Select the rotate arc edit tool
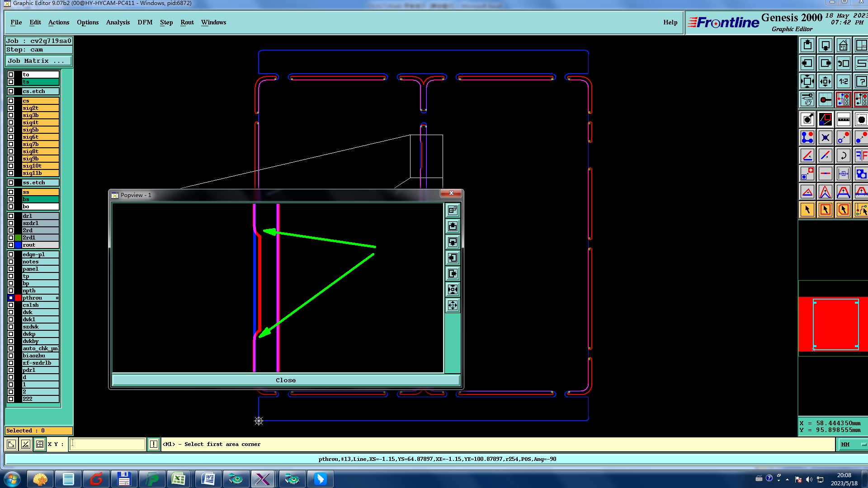The height and width of the screenshot is (488, 868). pyautogui.click(x=843, y=156)
